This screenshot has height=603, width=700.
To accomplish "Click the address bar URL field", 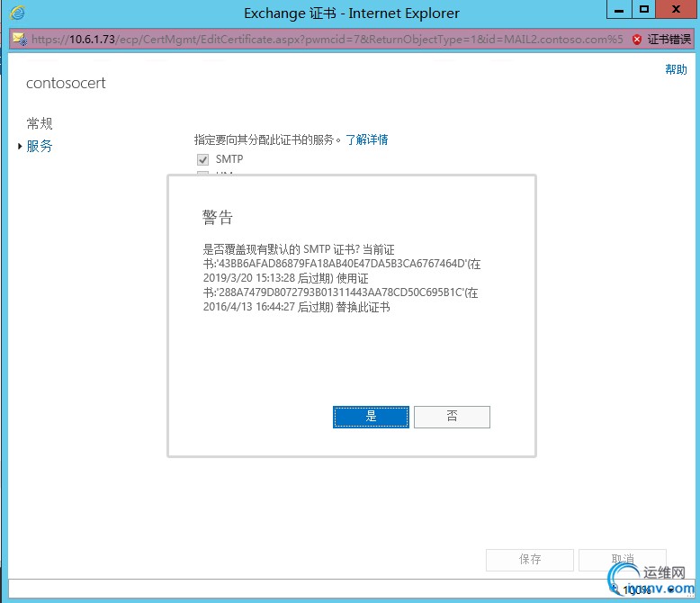I will [327, 40].
